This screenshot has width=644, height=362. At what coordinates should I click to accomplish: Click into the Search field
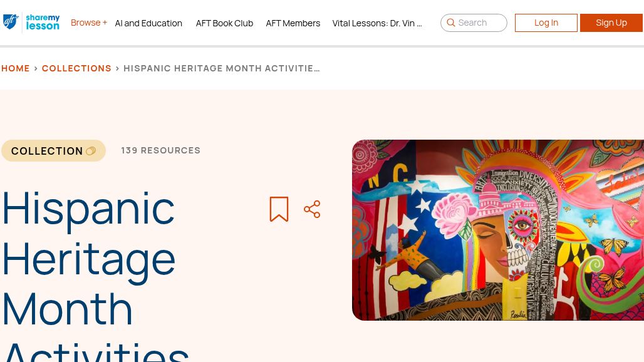point(474,23)
